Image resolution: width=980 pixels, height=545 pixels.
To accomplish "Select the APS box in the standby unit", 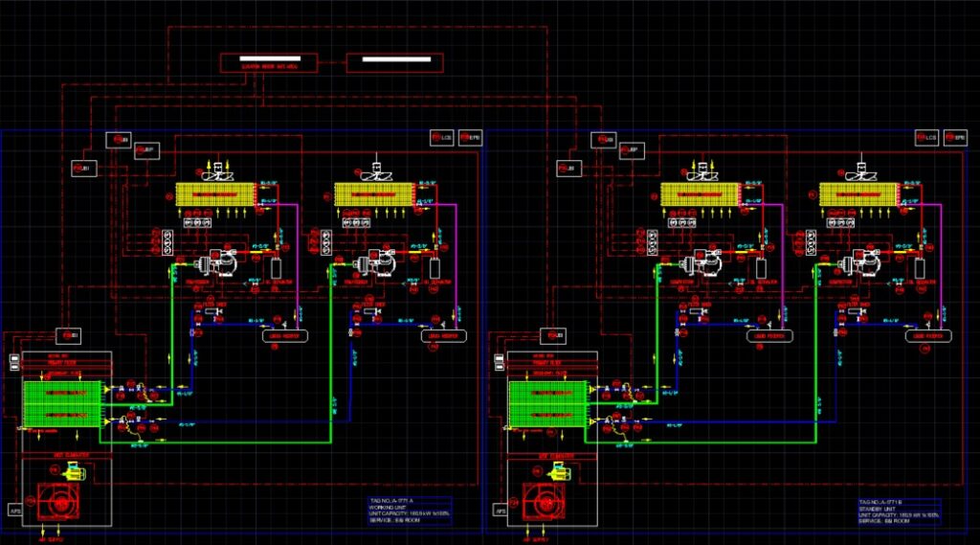I will 501,510.
